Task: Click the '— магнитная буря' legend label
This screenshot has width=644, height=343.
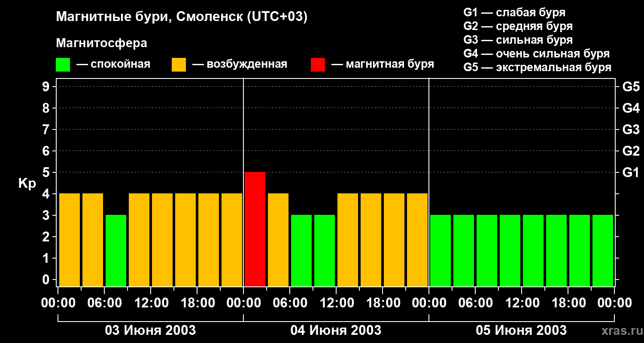Action: 383,64
